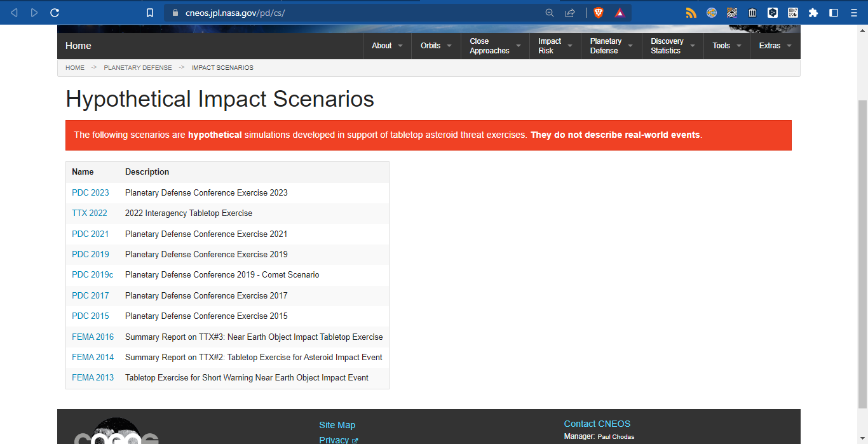This screenshot has width=868, height=444.
Task: Click Home in the dark navigation bar
Action: tap(78, 46)
